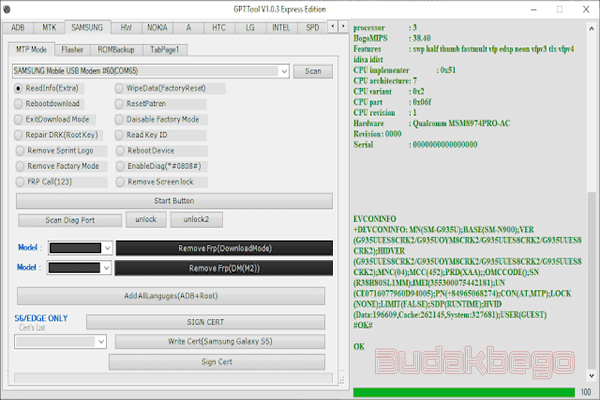Screen dimensions: 600x400
Task: Click Add AllLanguges(ADB+Root) button
Action: 171,296
